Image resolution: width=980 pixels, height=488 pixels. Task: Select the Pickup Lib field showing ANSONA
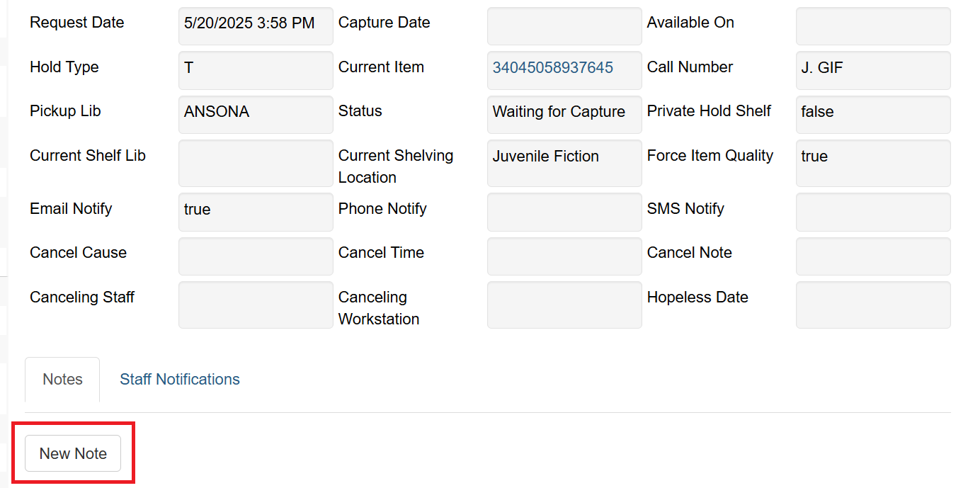[256, 114]
